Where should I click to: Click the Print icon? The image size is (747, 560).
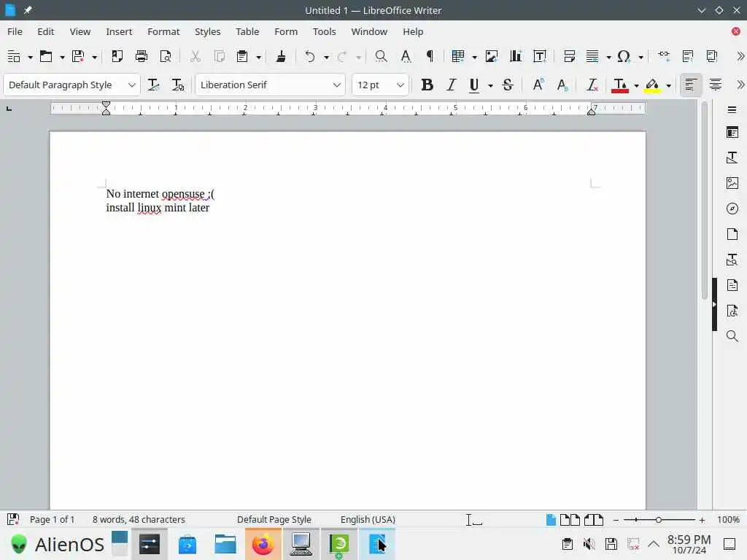click(142, 57)
